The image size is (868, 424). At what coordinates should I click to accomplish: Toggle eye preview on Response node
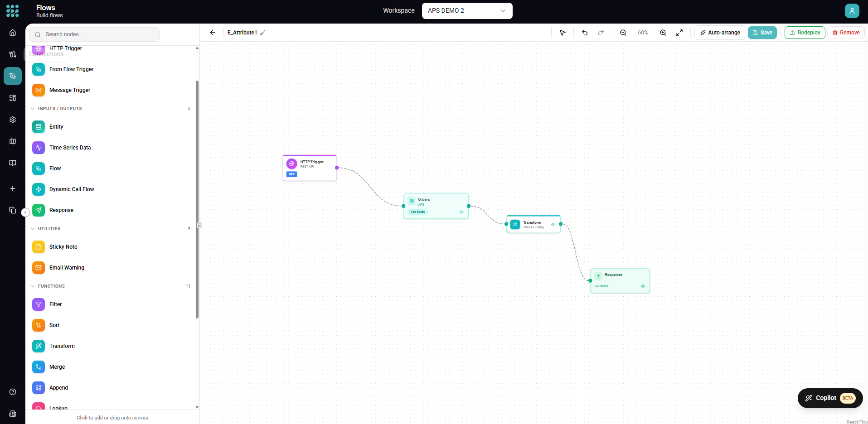(x=643, y=286)
